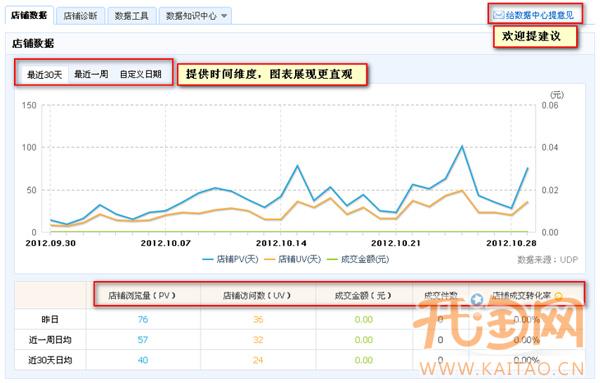Open the 店铺诊断 tab
Image resolution: width=600 pixels, height=383 pixels.
coord(80,16)
